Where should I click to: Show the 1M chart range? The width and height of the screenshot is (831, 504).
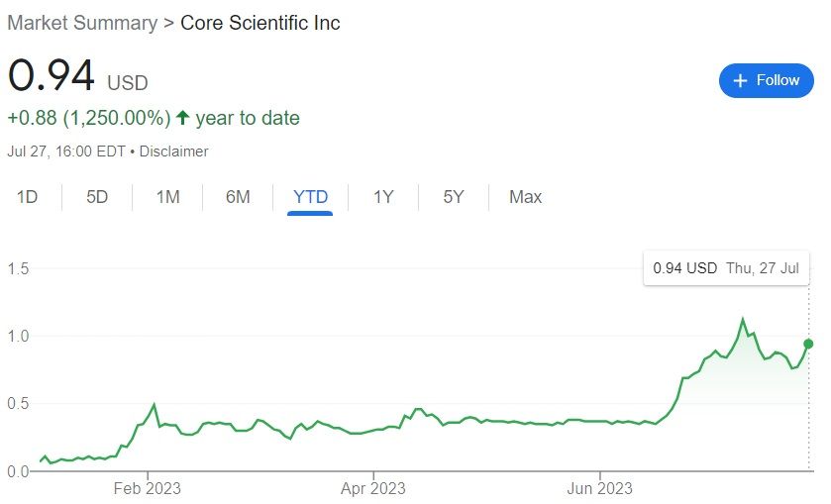(167, 197)
